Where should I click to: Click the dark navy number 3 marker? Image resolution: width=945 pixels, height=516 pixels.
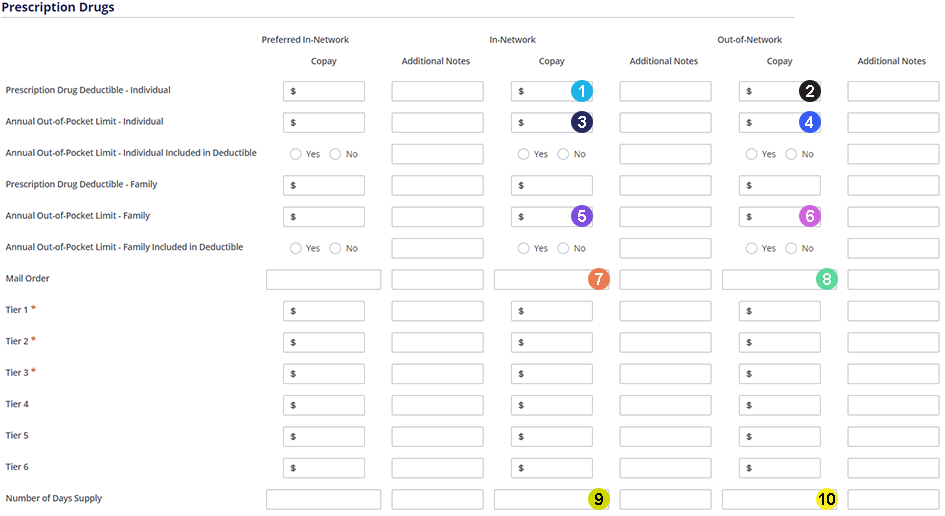point(582,122)
